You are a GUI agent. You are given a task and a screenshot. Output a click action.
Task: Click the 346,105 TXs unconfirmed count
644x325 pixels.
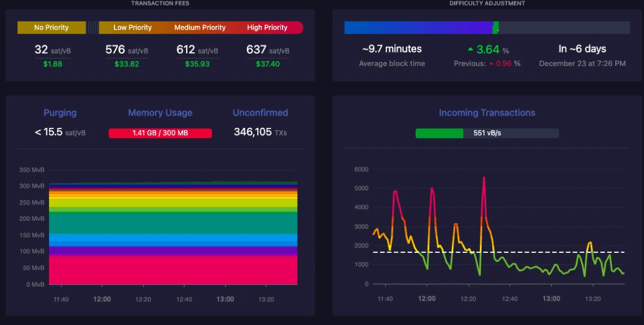click(x=261, y=132)
